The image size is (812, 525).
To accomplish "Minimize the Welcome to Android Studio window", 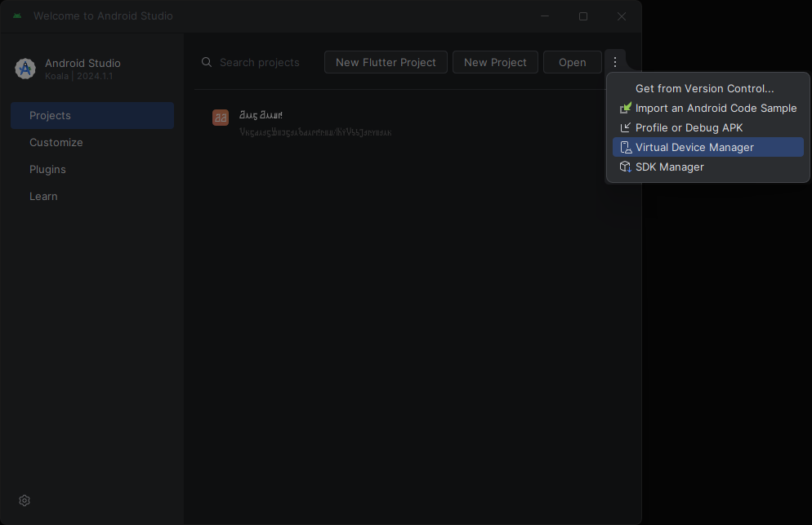I will tap(545, 16).
